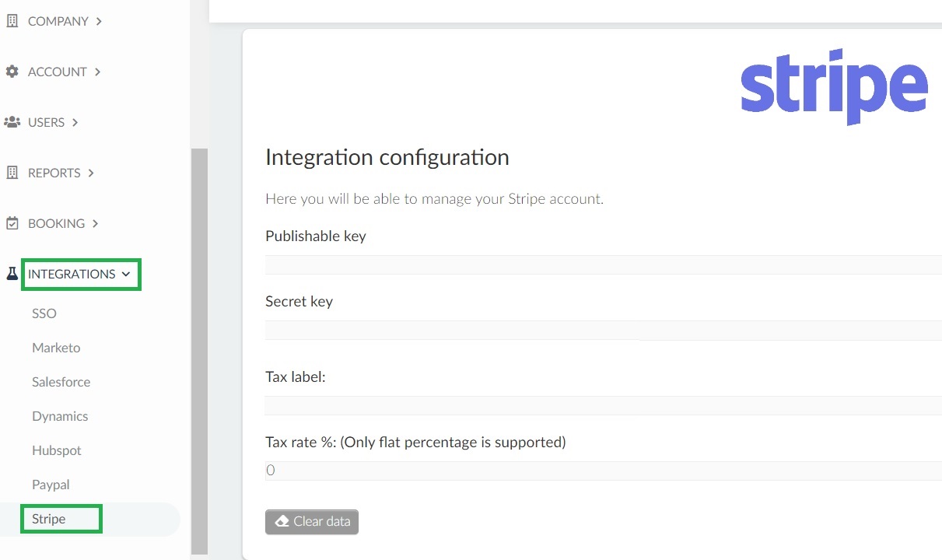Image resolution: width=942 pixels, height=560 pixels.
Task: Open the REPORTS menu section
Action: [x=54, y=173]
